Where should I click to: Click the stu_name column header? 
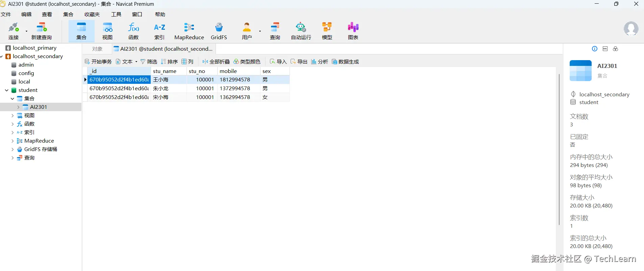[169, 71]
